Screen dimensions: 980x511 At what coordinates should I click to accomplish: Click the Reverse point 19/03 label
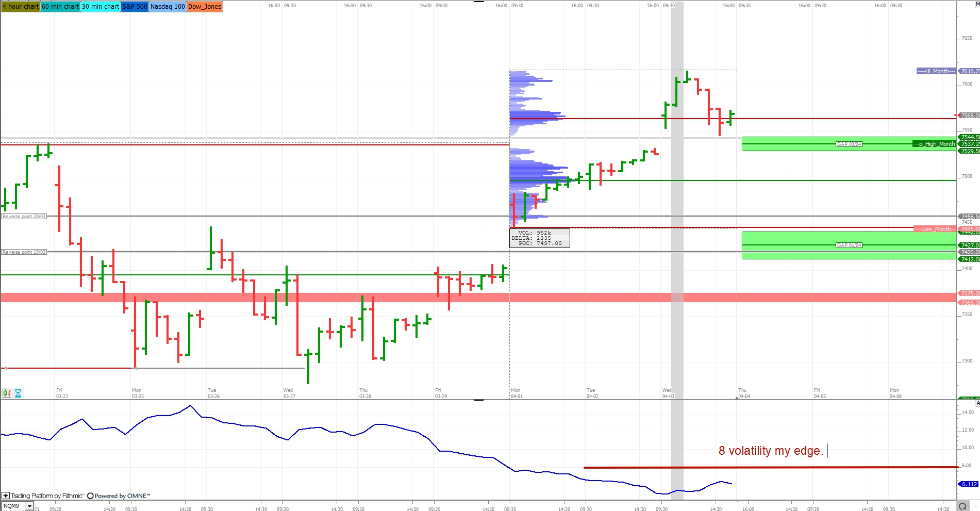coord(24,252)
